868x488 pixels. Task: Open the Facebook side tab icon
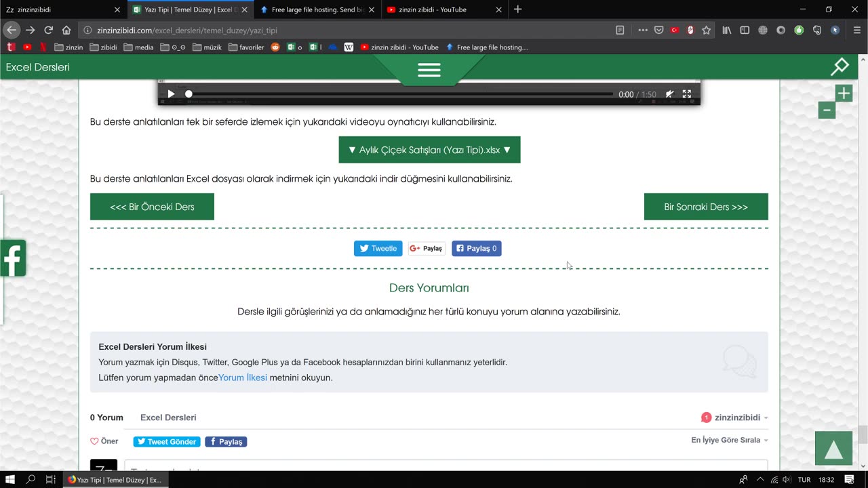click(13, 258)
